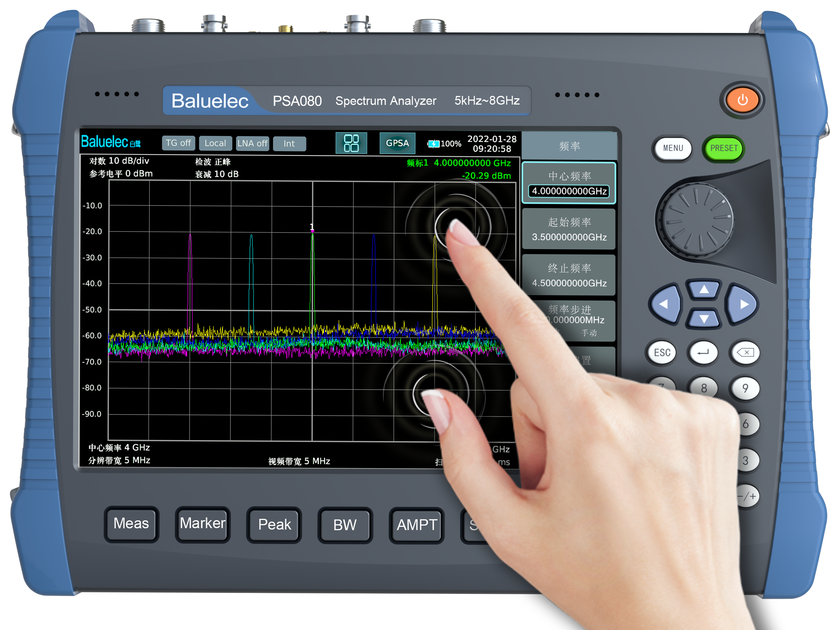This screenshot has height=630, width=840.
Task: Toggle the TG off indicator
Action: click(x=178, y=143)
